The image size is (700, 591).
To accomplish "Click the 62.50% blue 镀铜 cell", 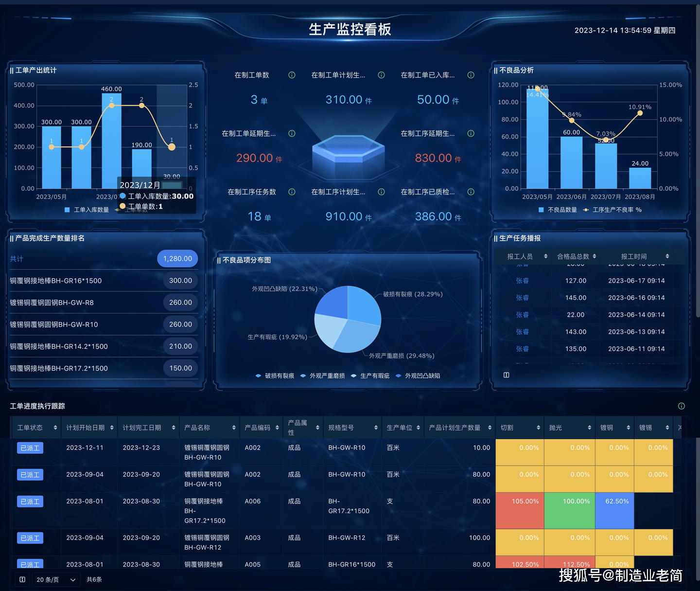I will 614,511.
